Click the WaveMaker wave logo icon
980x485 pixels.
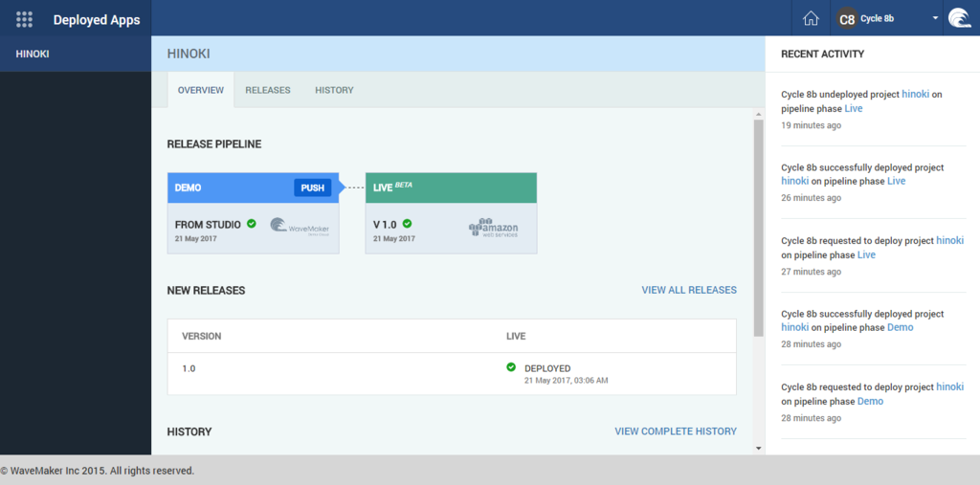tap(959, 18)
